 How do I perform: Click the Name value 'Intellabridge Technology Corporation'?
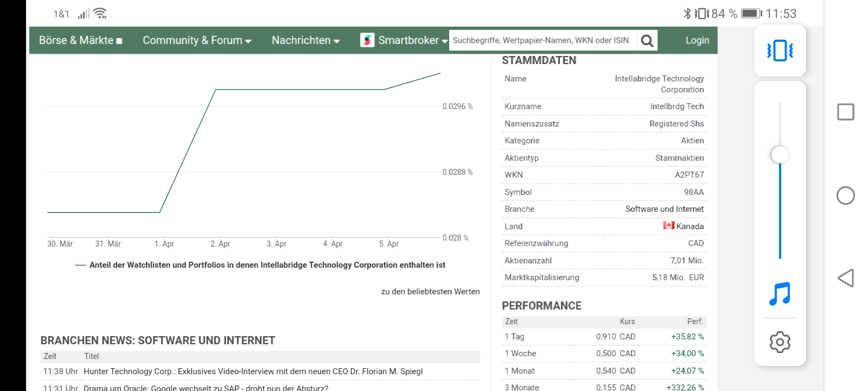[659, 84]
